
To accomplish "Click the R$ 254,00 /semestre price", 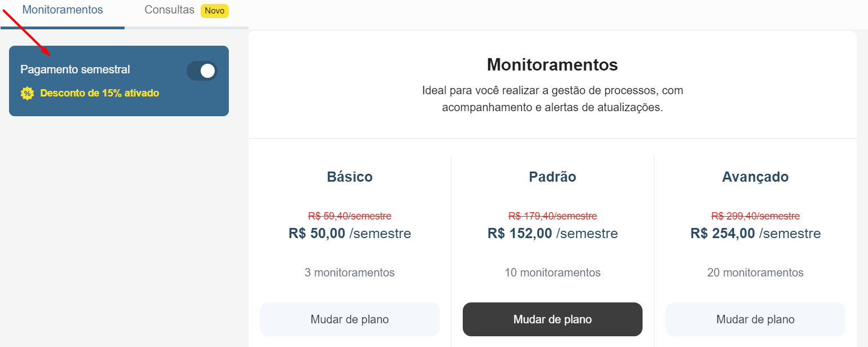I will tap(755, 233).
